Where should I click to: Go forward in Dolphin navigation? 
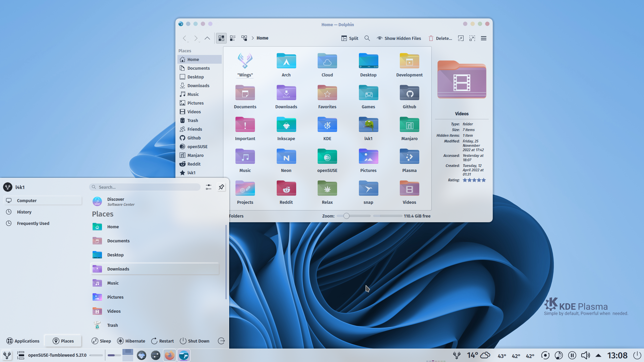(x=196, y=38)
